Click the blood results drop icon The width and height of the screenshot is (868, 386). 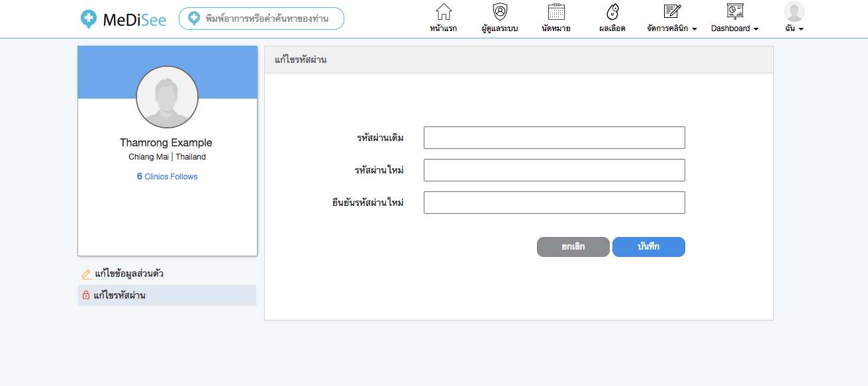pos(612,12)
